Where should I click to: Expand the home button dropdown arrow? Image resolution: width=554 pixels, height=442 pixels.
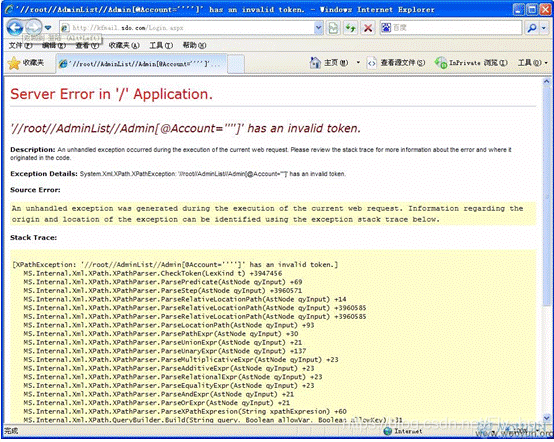358,63
